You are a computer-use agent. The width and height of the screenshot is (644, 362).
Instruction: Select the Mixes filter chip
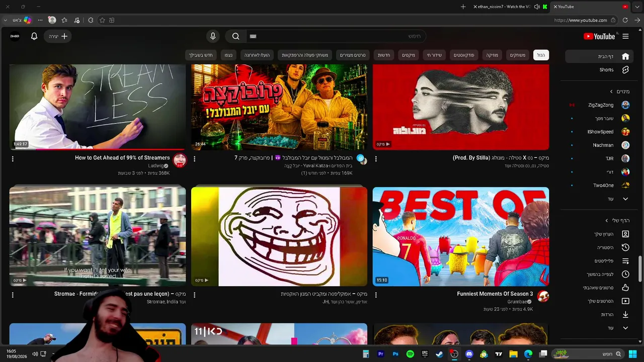[x=409, y=55]
